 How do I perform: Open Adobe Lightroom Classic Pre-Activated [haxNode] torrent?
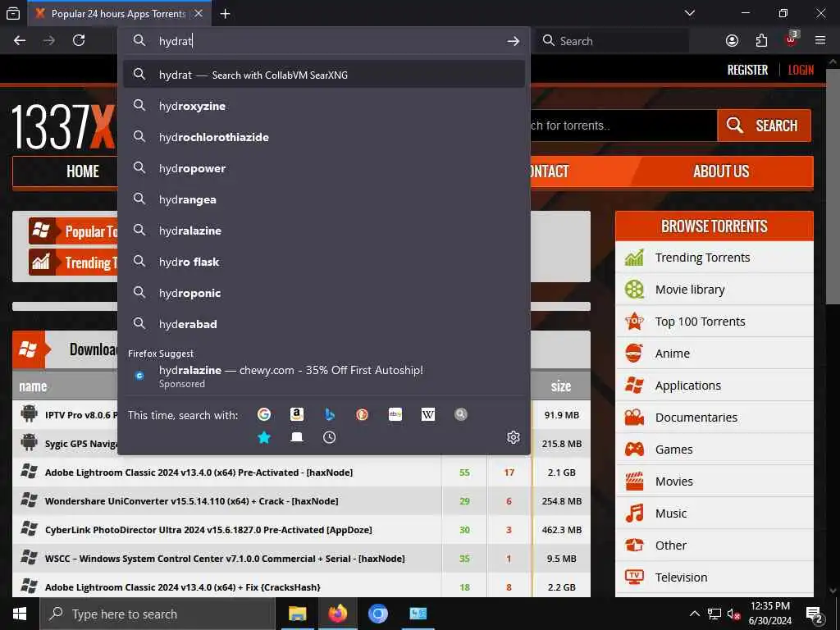pyautogui.click(x=199, y=472)
